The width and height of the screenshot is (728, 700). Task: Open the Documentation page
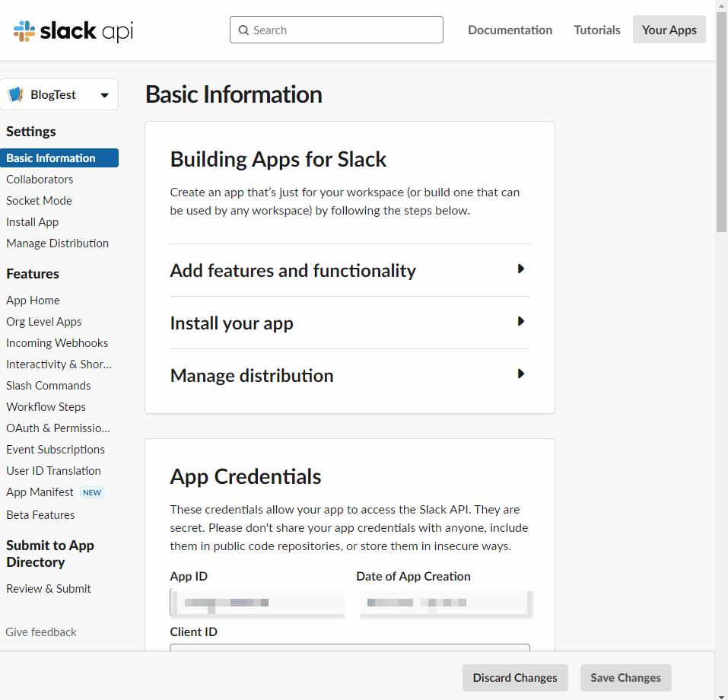(x=510, y=30)
